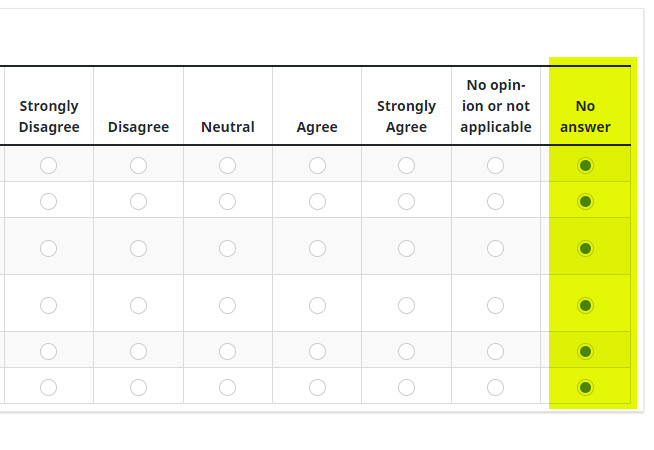Choose Neutral in the last row
654x450 pixels.
(x=227, y=386)
